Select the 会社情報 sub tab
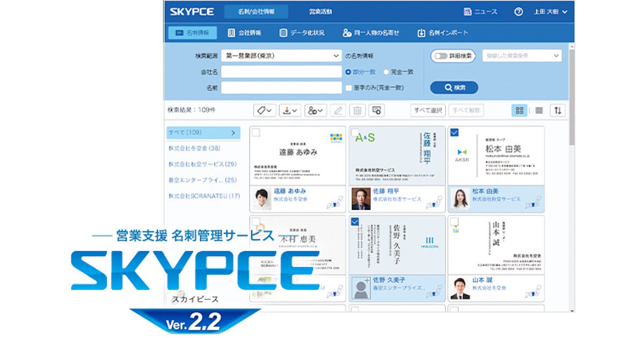Viewport: 644px width, 338px height. tap(244, 33)
